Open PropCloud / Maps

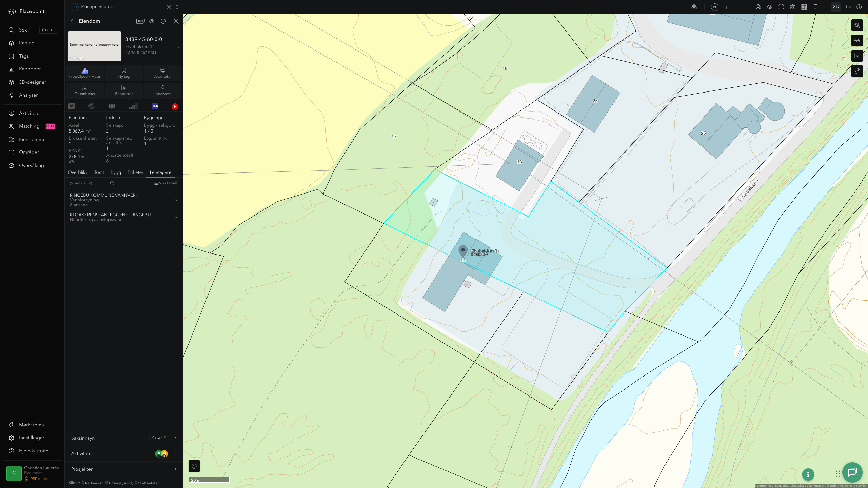(x=85, y=73)
